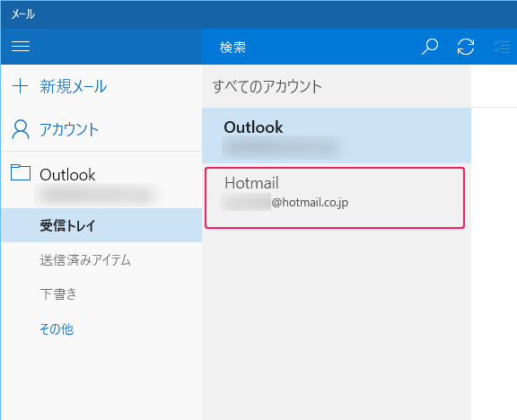
Task: Click the folder icon next to Outlook
Action: pos(21,172)
